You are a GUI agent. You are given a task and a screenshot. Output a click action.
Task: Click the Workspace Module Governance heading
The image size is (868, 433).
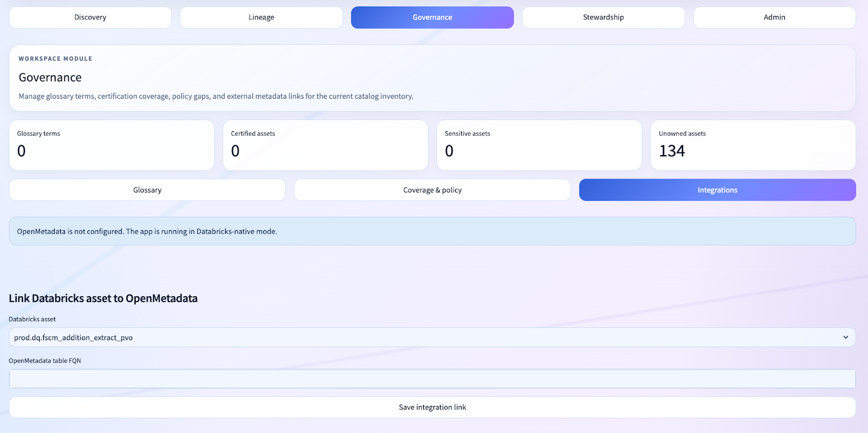pos(50,78)
